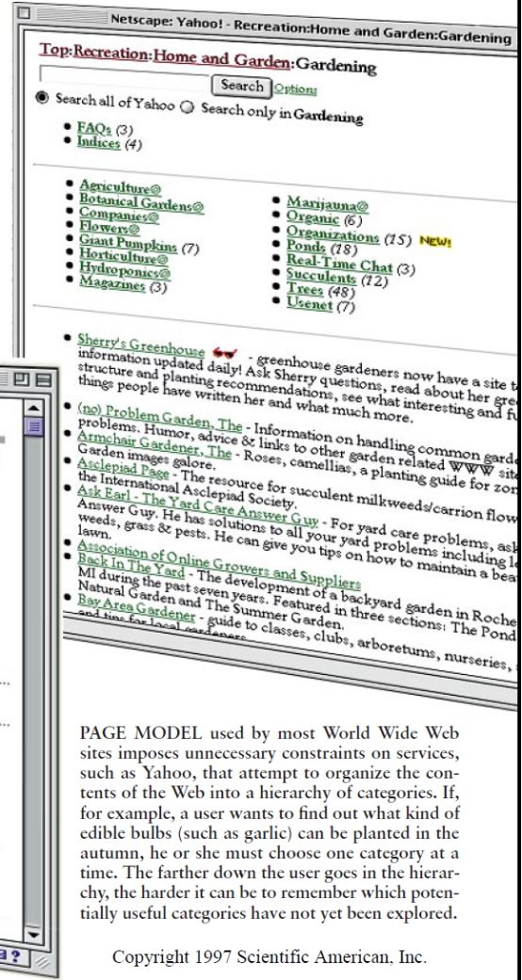Go to the Recreation breadcrumb link
Screen dimensions: 522x980
(112, 54)
